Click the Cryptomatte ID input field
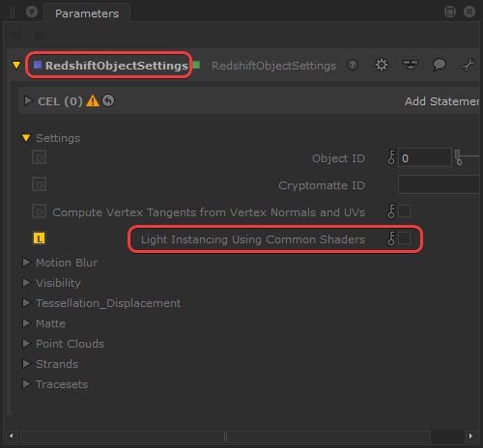This screenshot has width=483, height=448. pos(439,184)
